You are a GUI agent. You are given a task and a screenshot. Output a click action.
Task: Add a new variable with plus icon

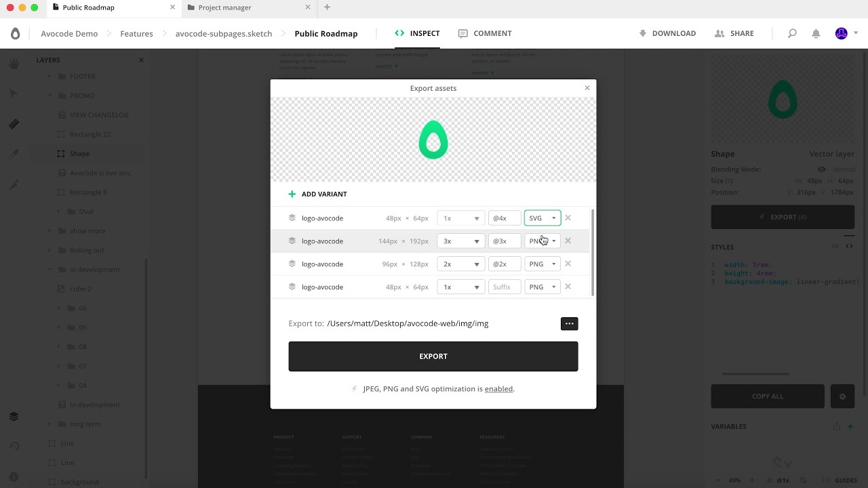tap(850, 426)
